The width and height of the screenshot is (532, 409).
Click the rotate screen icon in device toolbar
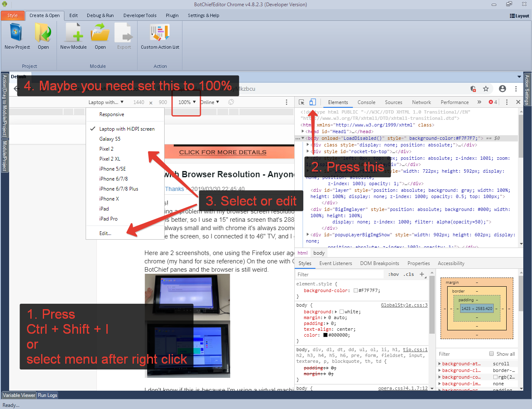231,102
